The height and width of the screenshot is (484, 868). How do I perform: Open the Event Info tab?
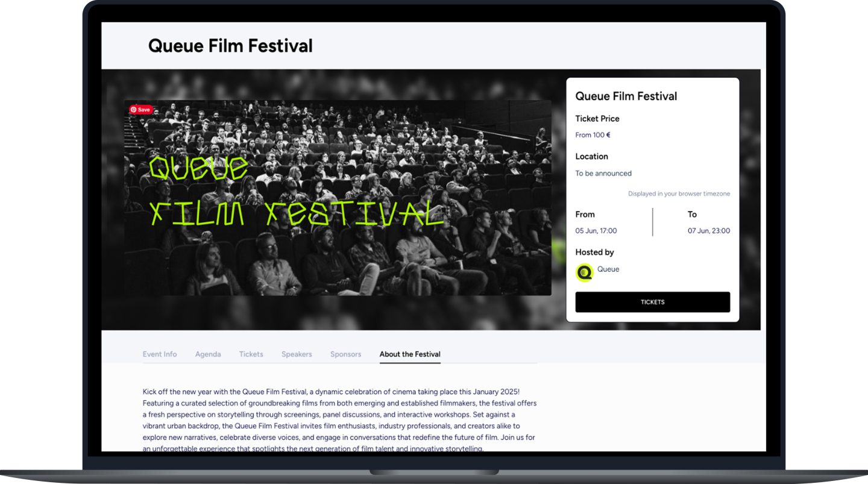coord(160,354)
